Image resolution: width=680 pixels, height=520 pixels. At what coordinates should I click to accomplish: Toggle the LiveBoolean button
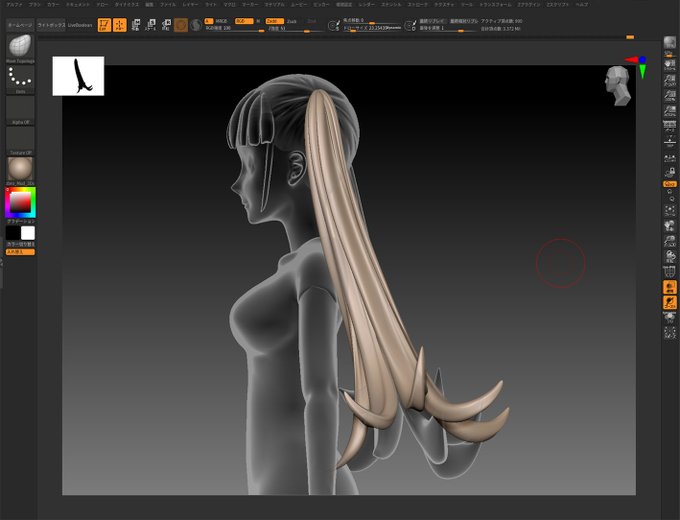[x=80, y=25]
